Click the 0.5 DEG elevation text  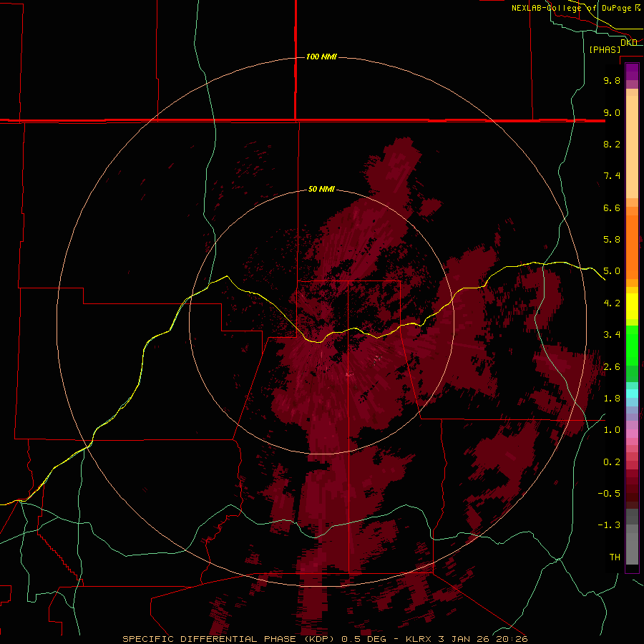(x=364, y=639)
